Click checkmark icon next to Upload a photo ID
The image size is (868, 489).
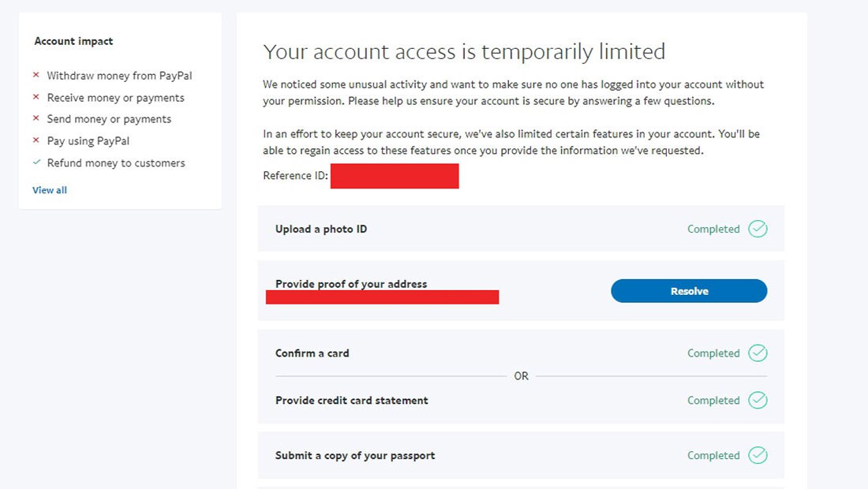coord(758,230)
